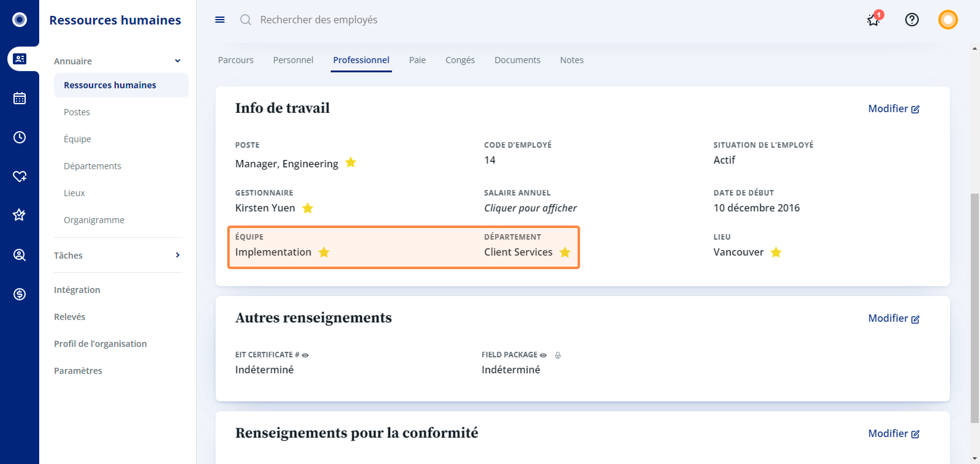Click the Field Package lock icon

click(x=558, y=355)
